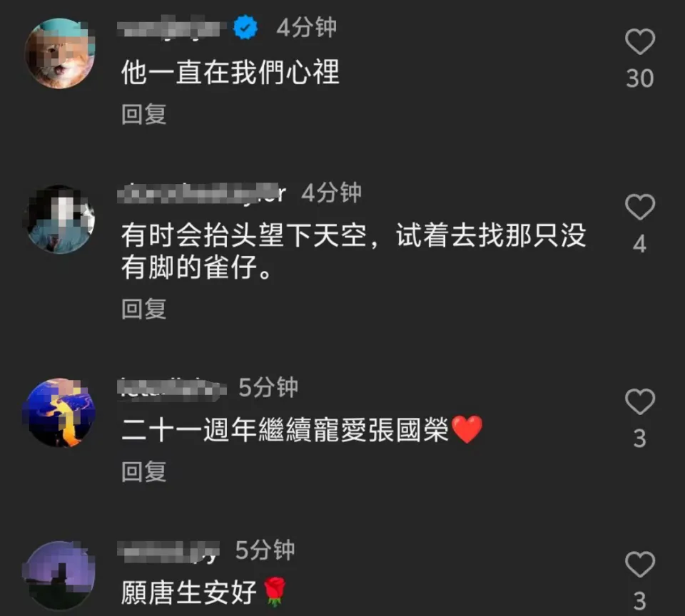Select the comment text 有时会抬头望下天空
685x616 pixels.
pyautogui.click(x=244, y=235)
